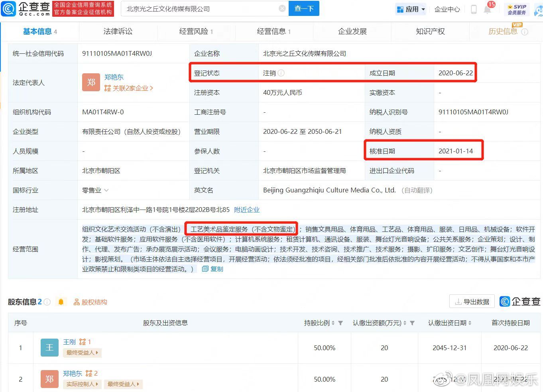Click the Qcc.com logo icon
The image size is (543, 392).
click(8, 8)
